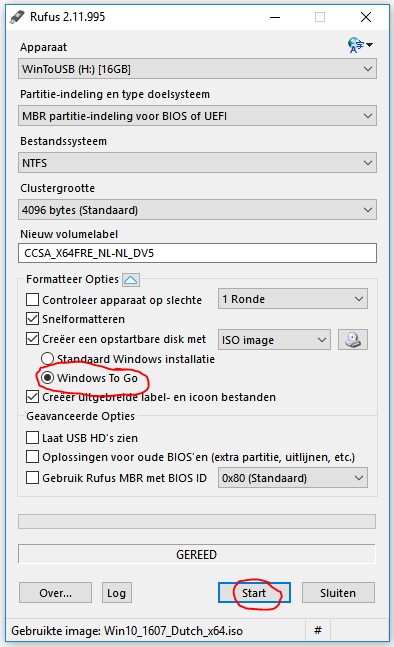Enable Controleer apparaat op slechte checkbox
Viewport: 394px width, 647px height.
(x=33, y=300)
